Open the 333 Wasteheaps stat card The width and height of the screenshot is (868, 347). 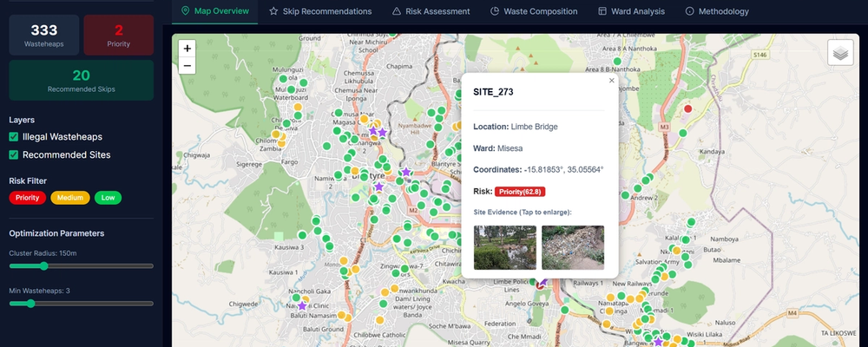tap(43, 35)
